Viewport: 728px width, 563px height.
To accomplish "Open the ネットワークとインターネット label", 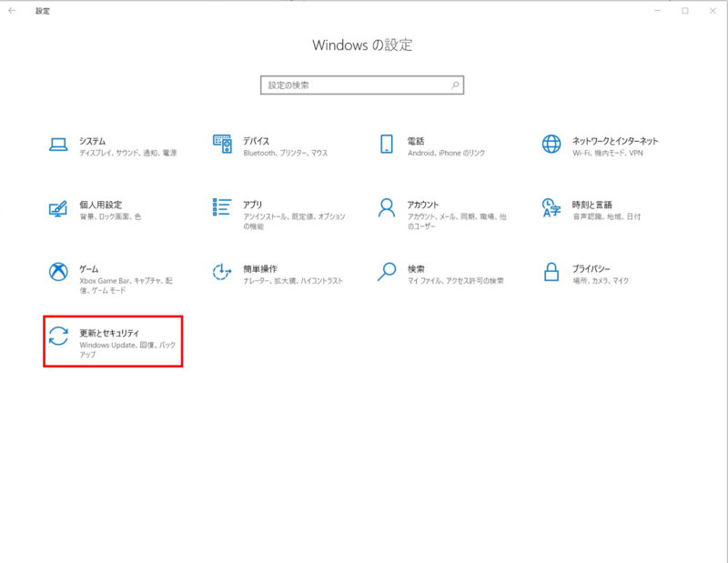I will (x=615, y=141).
